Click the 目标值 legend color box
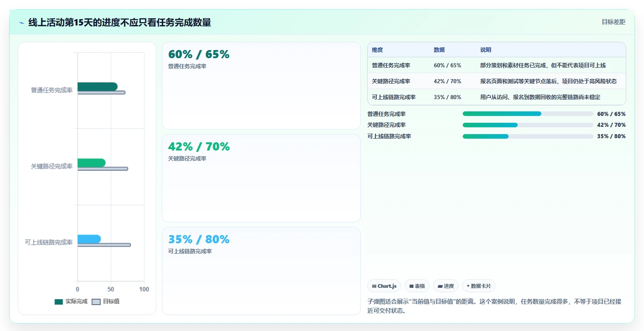The width and height of the screenshot is (644, 331). (x=96, y=302)
